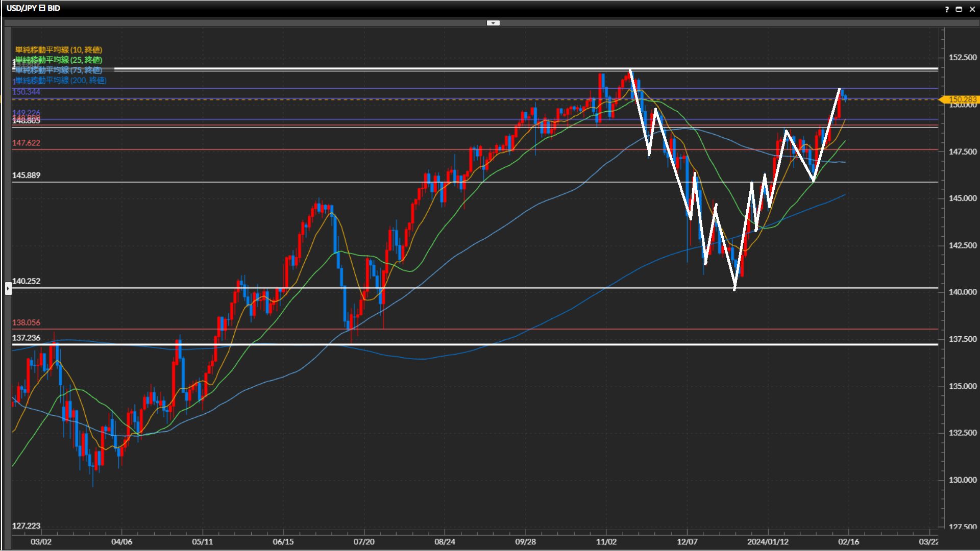Expand the hidden top toolbar arrow

tap(493, 23)
